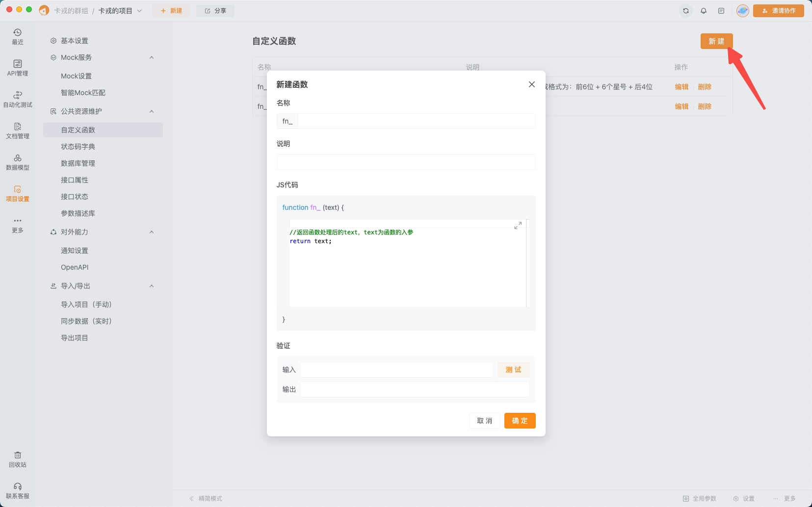Open 数据模型 data models

pyautogui.click(x=18, y=162)
